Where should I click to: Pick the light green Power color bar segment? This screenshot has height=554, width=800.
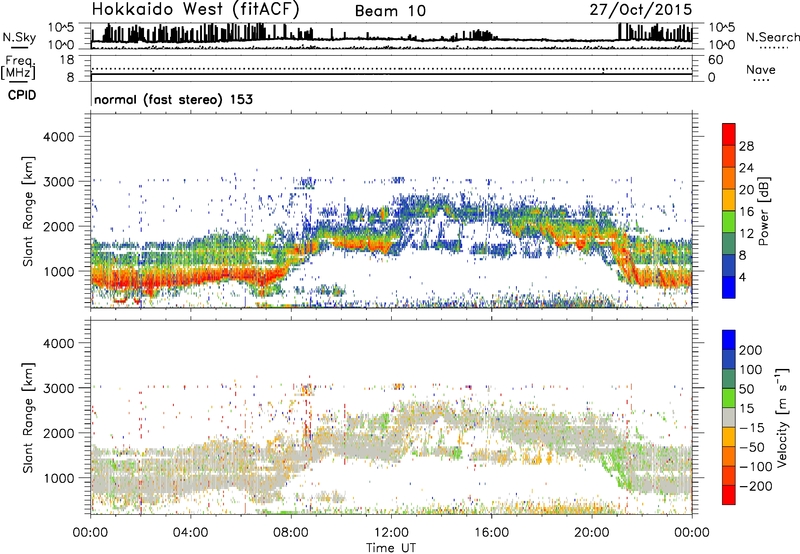point(729,222)
